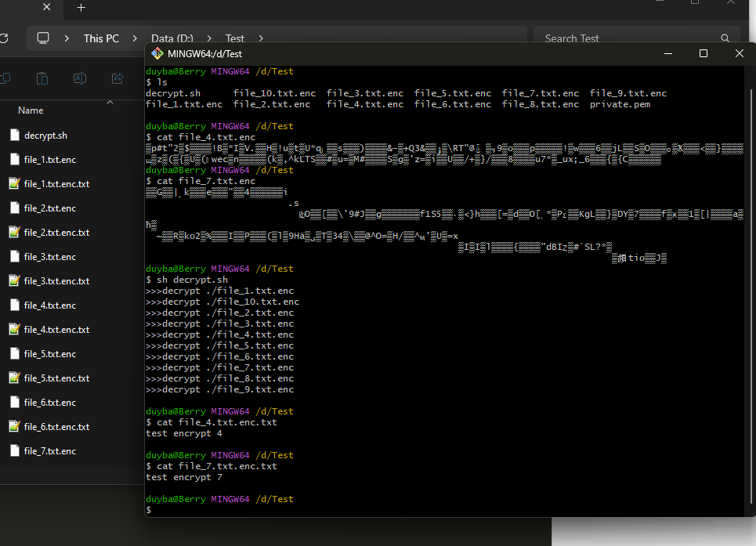Screen dimensions: 756x546
Task: Click the Rename icon in Explorer toolbar
Action: 80,78
